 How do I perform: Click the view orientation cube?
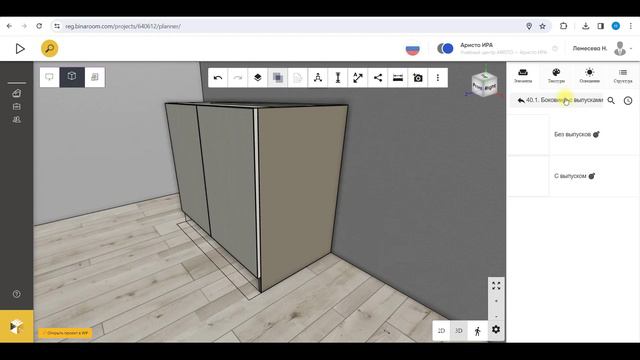484,84
